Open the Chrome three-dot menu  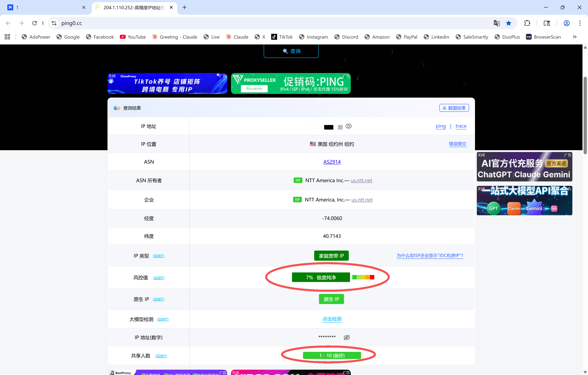click(x=580, y=23)
